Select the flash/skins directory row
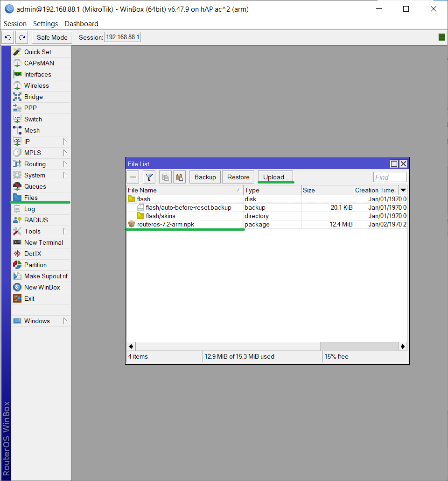The height and width of the screenshot is (481, 448). (x=267, y=216)
